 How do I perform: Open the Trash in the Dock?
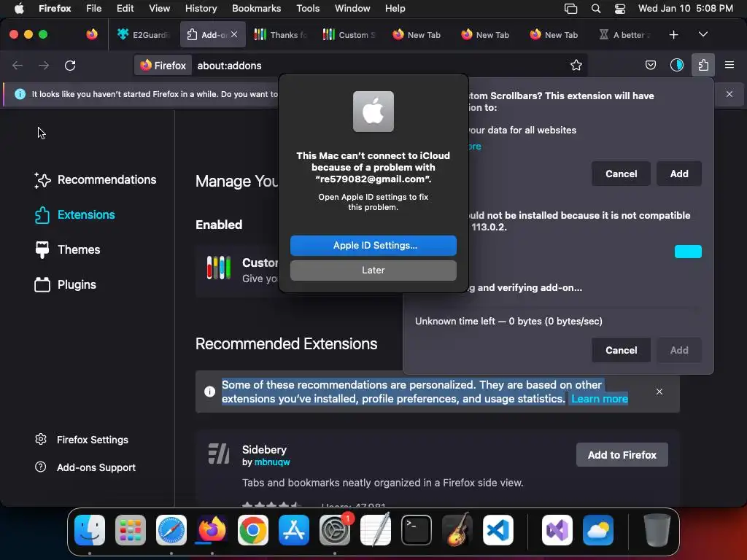(x=657, y=530)
